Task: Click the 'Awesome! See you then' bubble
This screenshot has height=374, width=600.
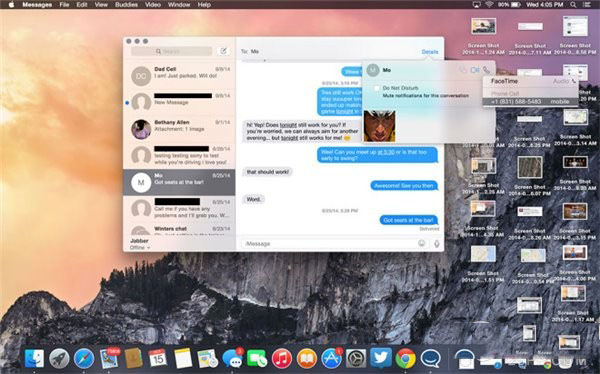Action: click(x=404, y=186)
